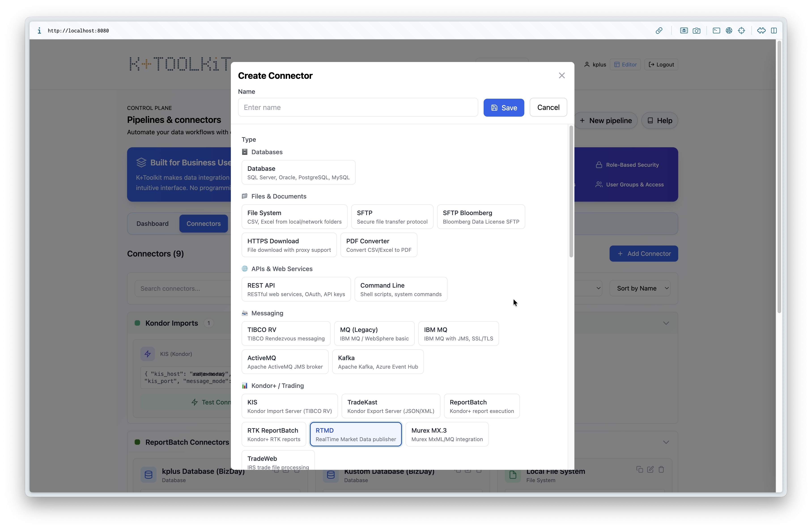Switch to the Dashboard tab
Image resolution: width=812 pixels, height=530 pixels.
click(x=153, y=224)
